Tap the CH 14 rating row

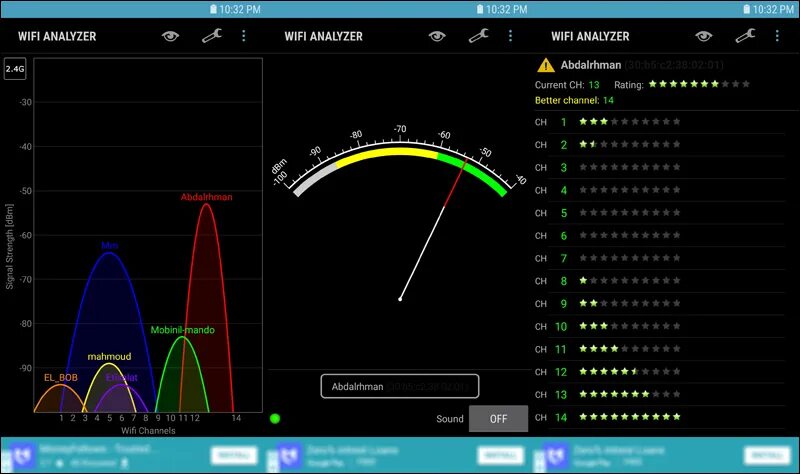[659, 417]
